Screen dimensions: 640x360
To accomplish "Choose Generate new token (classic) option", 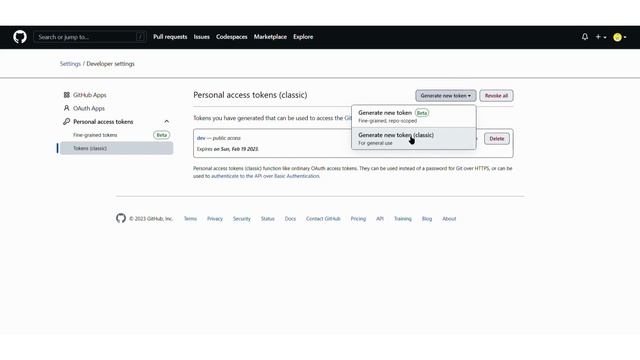I will pyautogui.click(x=413, y=138).
